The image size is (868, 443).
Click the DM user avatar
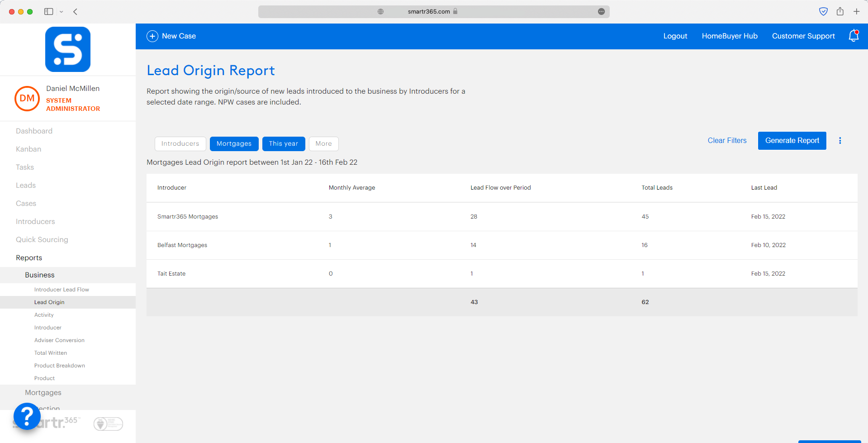(27, 99)
